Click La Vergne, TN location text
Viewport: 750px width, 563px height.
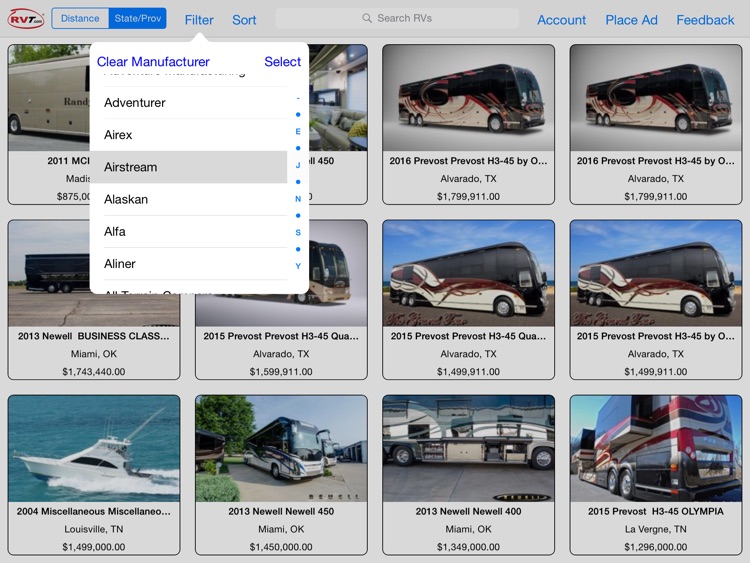click(656, 529)
